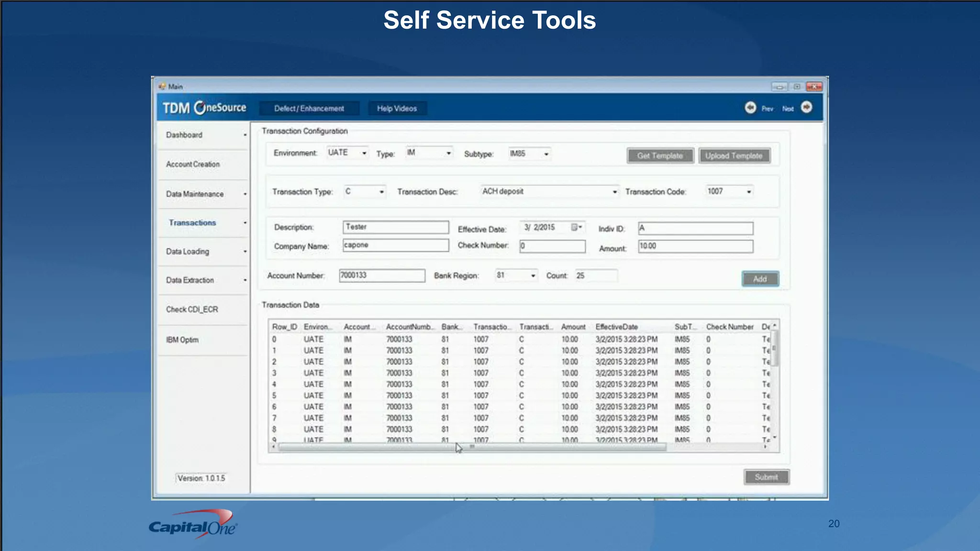This screenshot has height=551, width=980.
Task: Open the Subtype IM85 dropdown
Action: point(546,154)
